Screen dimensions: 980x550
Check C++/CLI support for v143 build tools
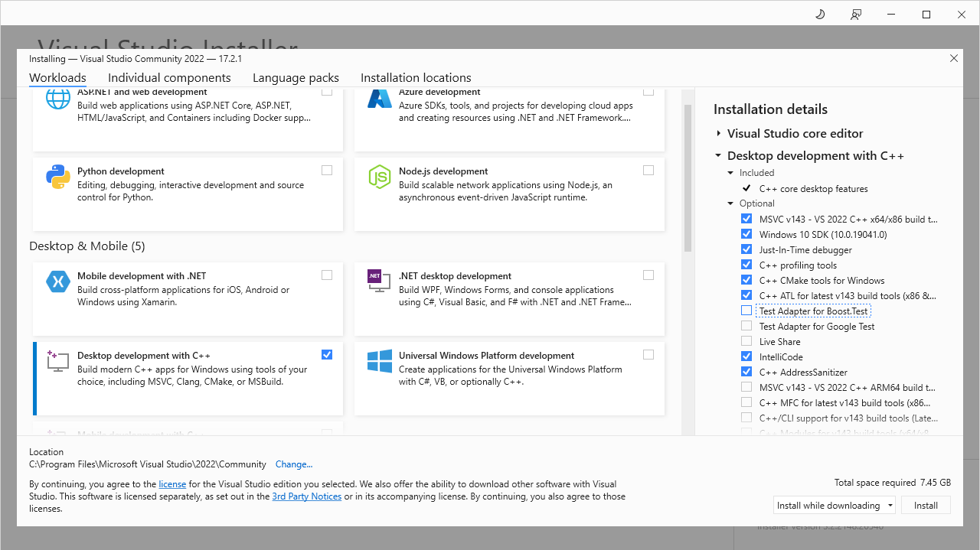[746, 418]
